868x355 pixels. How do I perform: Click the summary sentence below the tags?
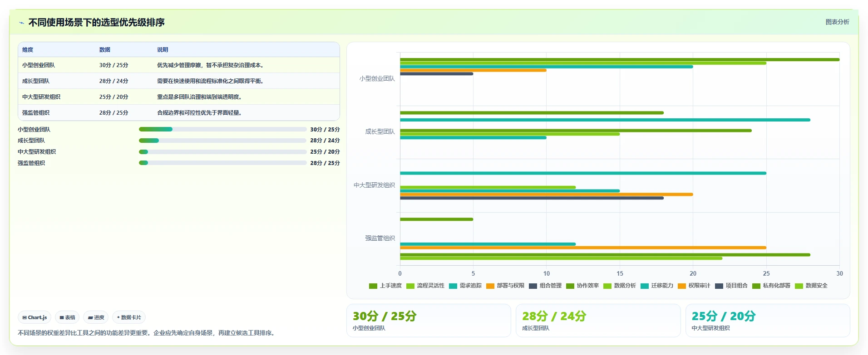tap(147, 333)
